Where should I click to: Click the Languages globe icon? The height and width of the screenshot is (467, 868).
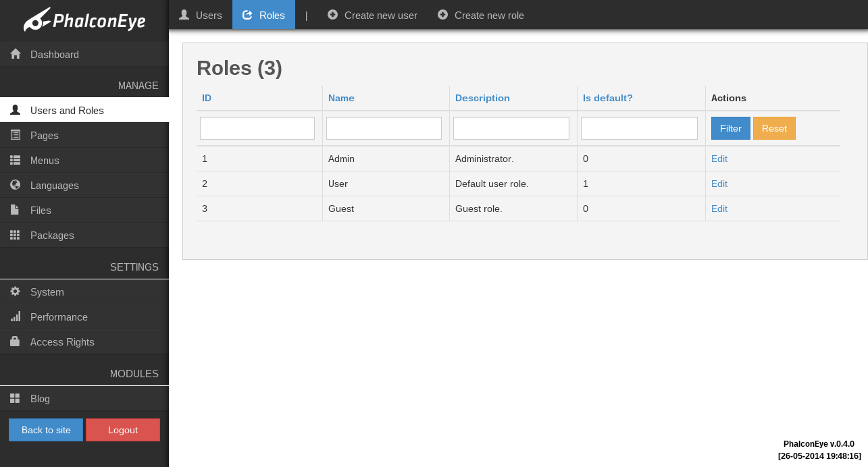[16, 185]
